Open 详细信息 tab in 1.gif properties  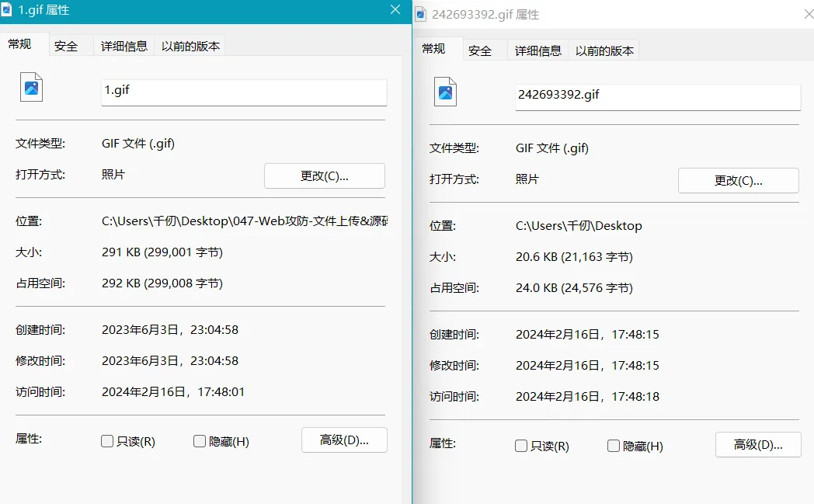pyautogui.click(x=123, y=46)
